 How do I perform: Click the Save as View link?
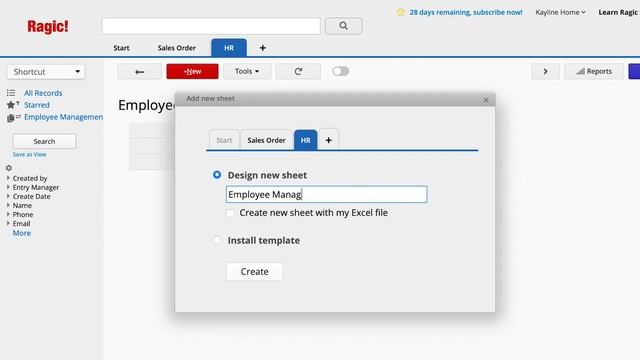[x=29, y=154]
